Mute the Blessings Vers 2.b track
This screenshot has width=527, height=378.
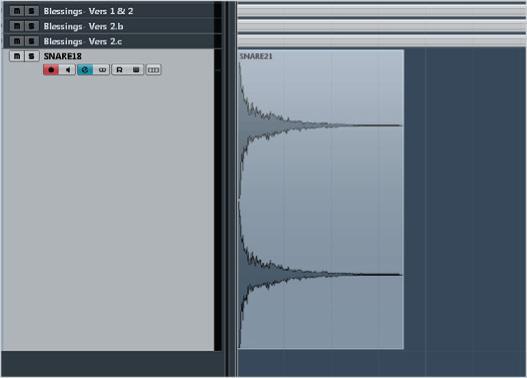17,26
